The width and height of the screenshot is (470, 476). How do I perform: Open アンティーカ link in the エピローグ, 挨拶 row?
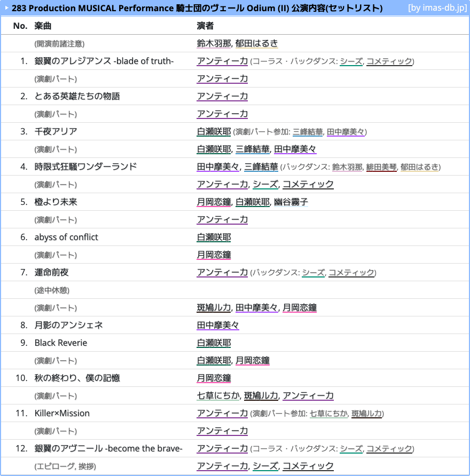tap(222, 466)
